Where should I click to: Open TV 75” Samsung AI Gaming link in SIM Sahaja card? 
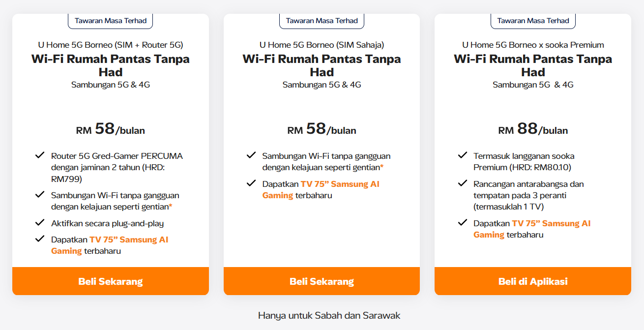point(340,184)
